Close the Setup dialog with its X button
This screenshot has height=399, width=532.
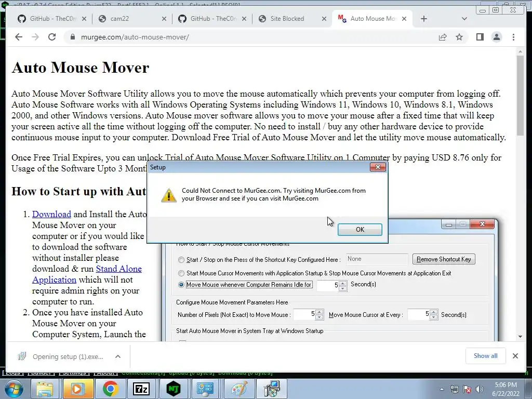pos(378,167)
